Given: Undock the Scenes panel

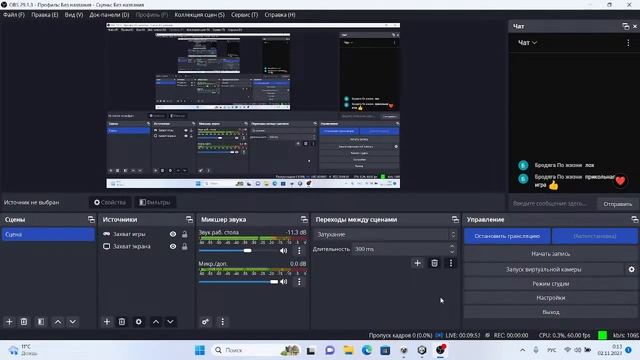Looking at the screenshot, I should tap(91, 220).
